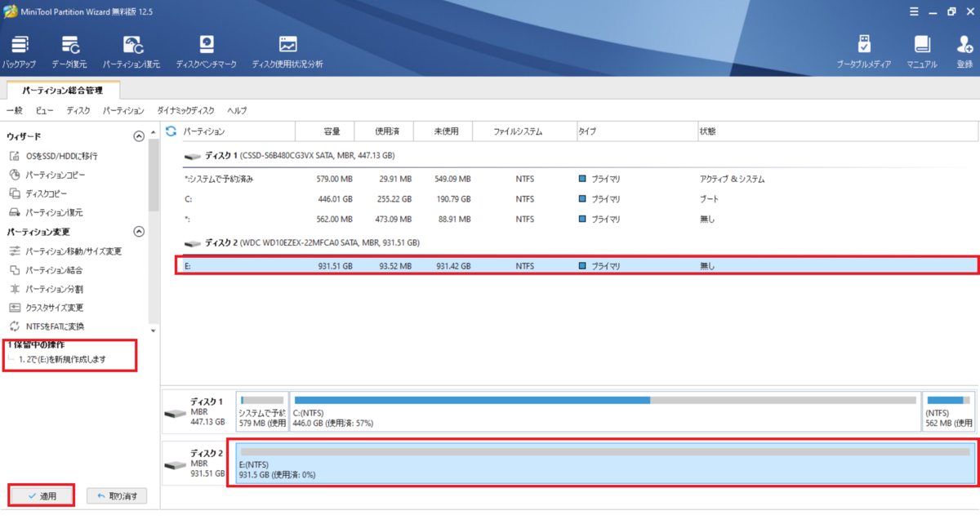Apply pending operations with 適用
Viewport: 980px width, 524px height.
[42, 495]
